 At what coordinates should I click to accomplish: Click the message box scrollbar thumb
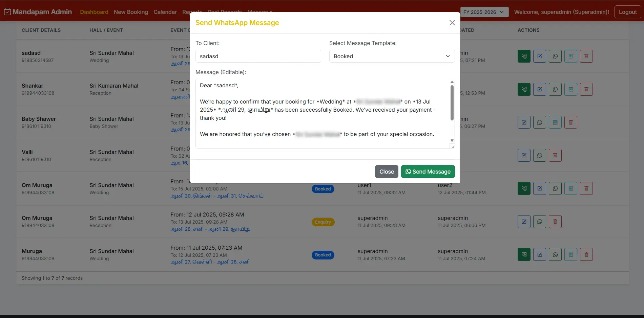pos(452,103)
